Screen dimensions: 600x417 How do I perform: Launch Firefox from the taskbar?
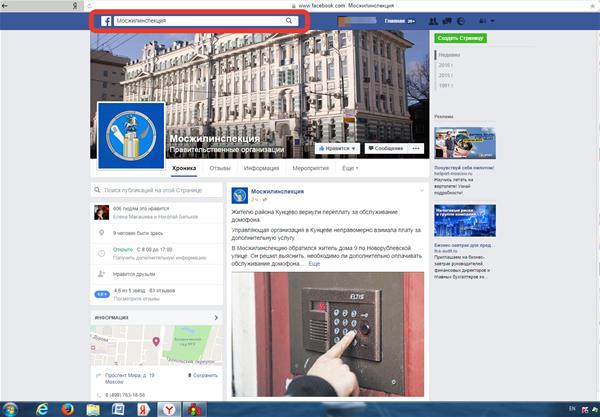pos(68,409)
